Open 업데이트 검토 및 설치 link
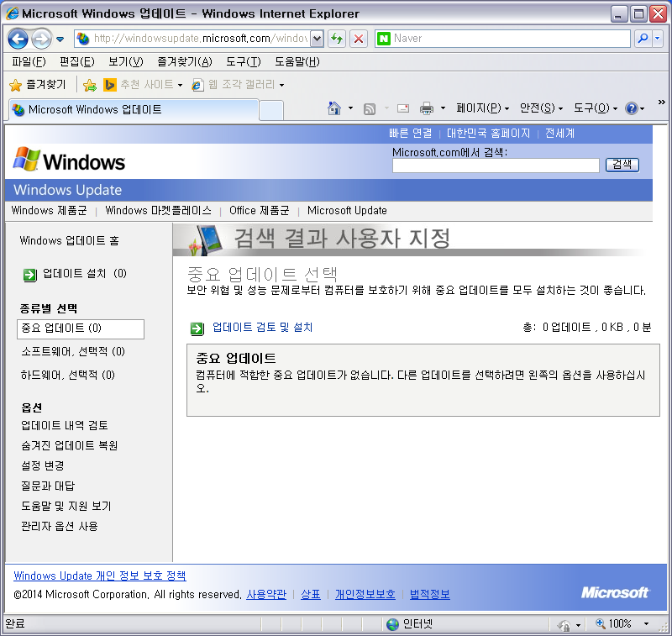 262,327
